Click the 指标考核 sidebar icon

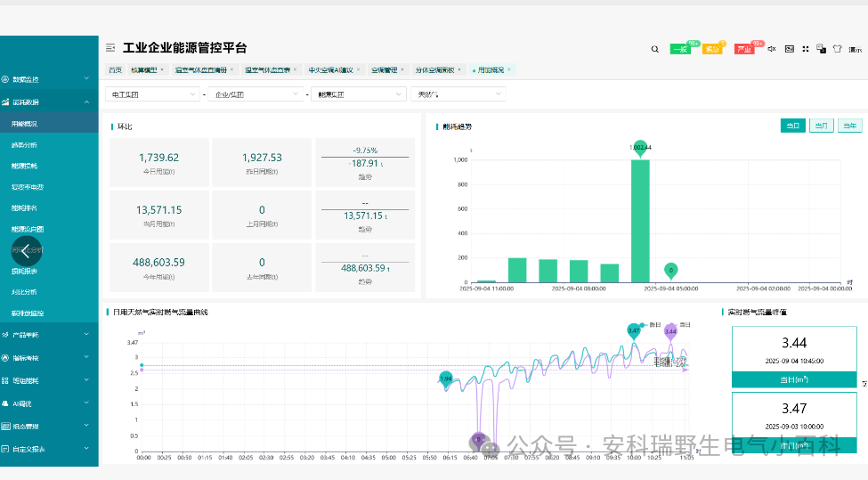tap(5, 358)
